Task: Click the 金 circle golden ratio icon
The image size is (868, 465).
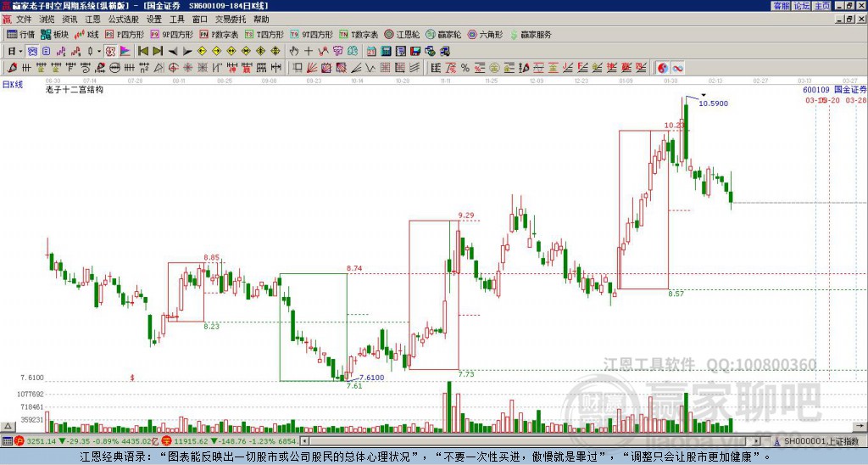Action: click(x=494, y=68)
